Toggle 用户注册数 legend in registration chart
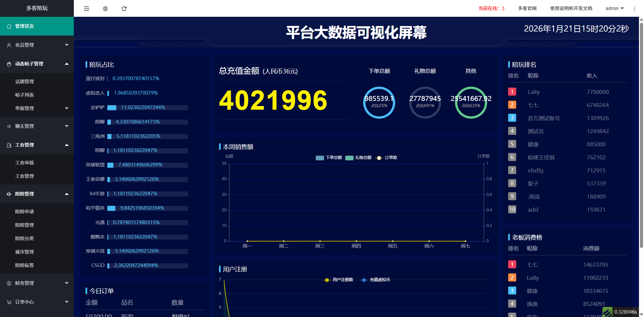Viewport: 644px width, 317px height. (x=338, y=280)
